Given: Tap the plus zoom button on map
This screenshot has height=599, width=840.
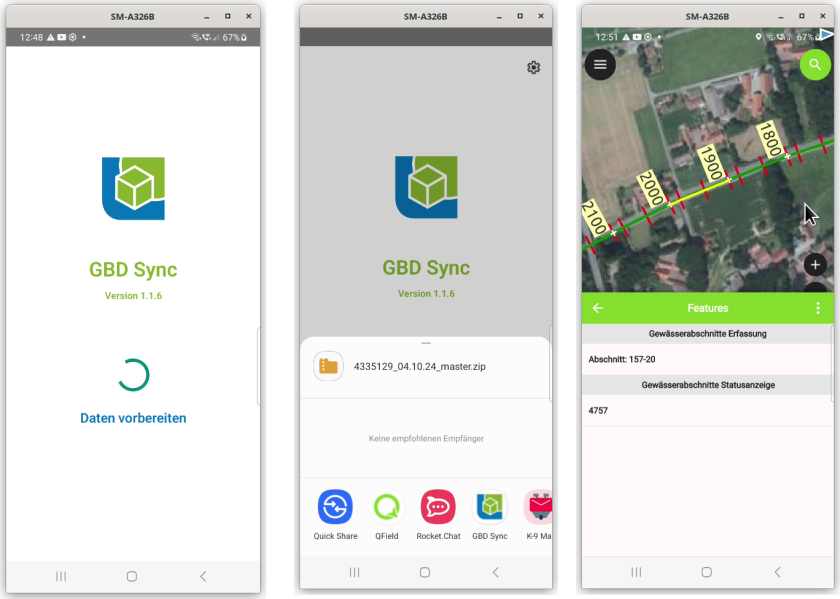Looking at the screenshot, I should (x=815, y=265).
